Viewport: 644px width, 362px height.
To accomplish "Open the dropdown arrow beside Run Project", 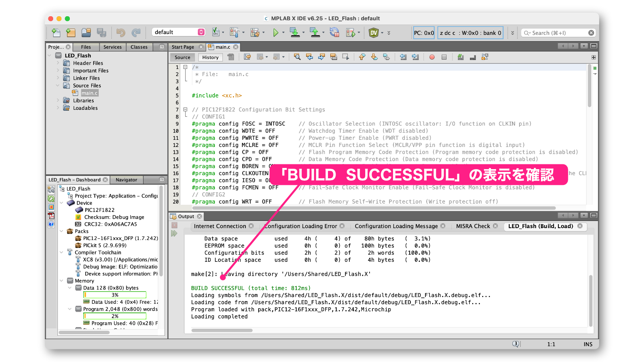I will pyautogui.click(x=283, y=33).
